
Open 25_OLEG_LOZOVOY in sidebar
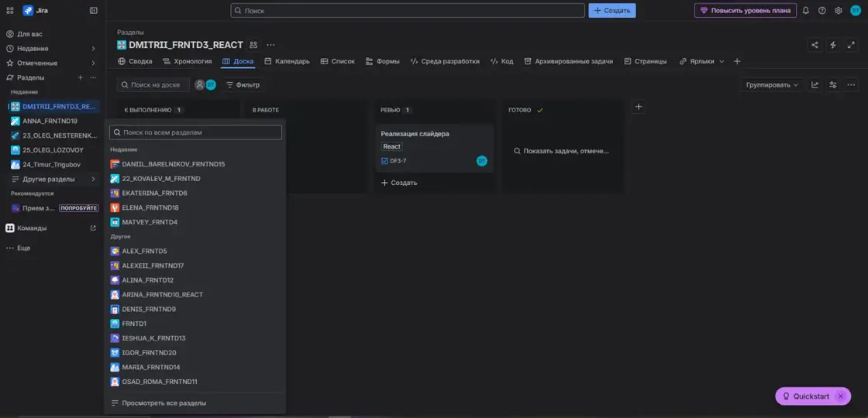point(53,150)
